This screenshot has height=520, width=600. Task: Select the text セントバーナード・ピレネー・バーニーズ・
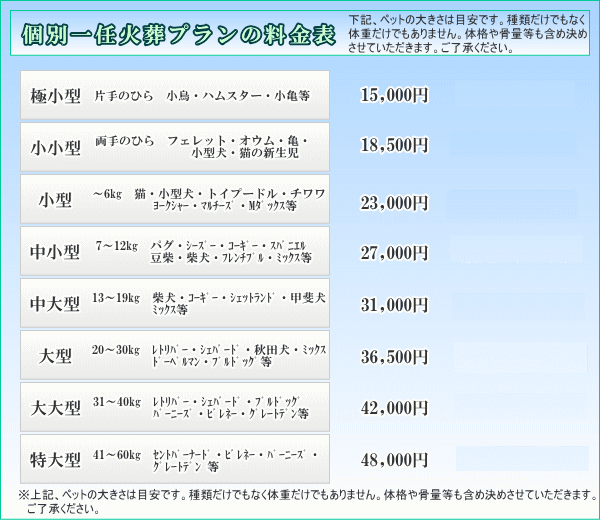[235, 455]
